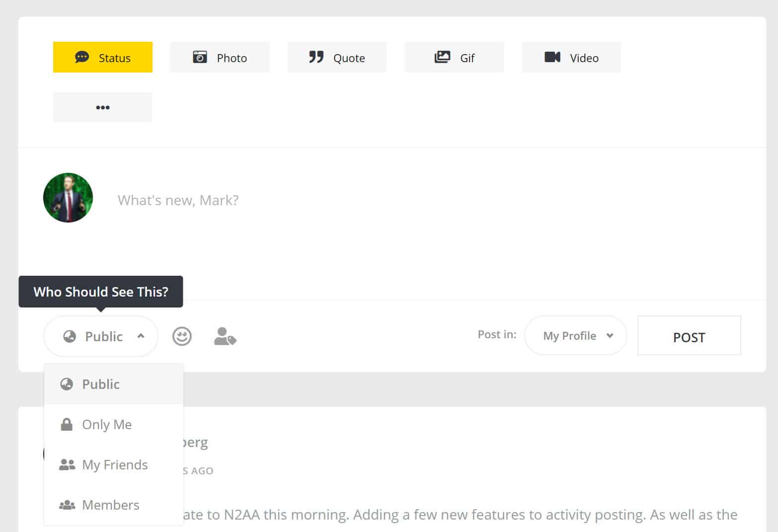
Task: Click the speech bubble icon on the Status button
Action: 82,57
